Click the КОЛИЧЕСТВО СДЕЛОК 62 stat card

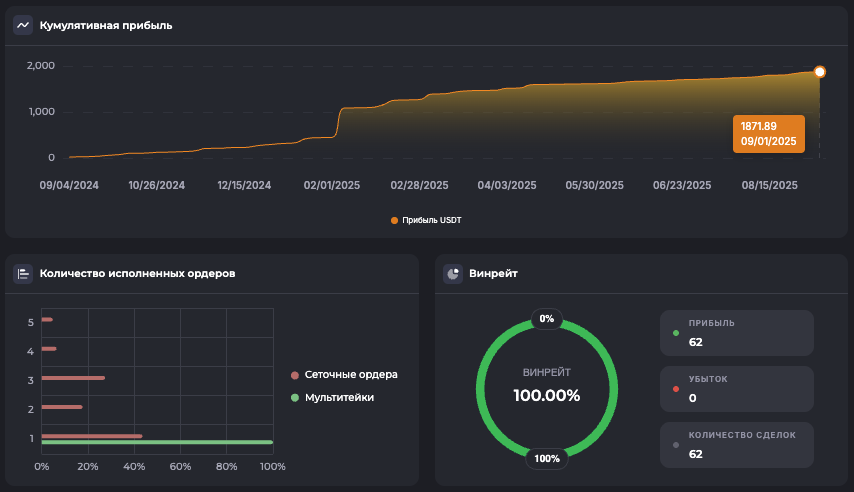736,444
